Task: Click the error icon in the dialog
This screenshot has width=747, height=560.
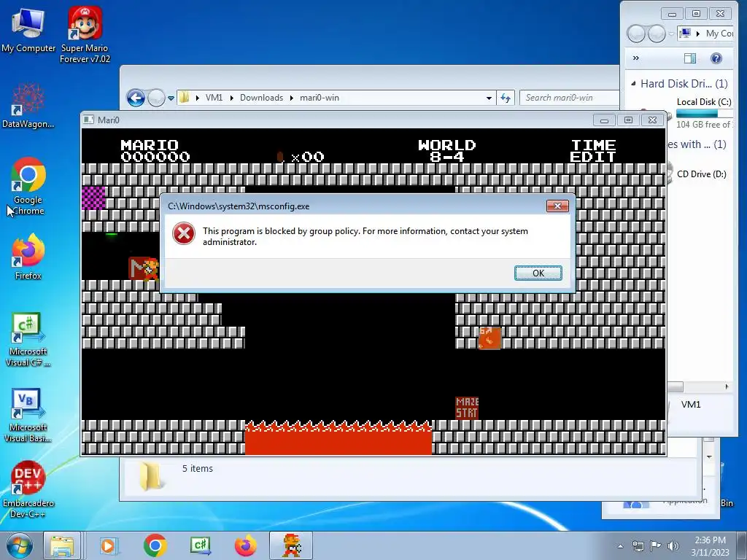Action: click(x=184, y=234)
